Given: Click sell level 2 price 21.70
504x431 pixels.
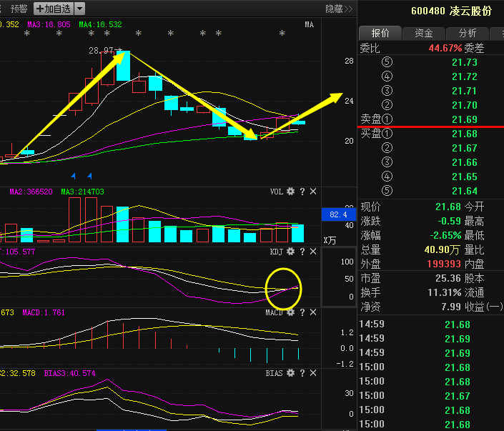Looking at the screenshot, I should [x=465, y=105].
